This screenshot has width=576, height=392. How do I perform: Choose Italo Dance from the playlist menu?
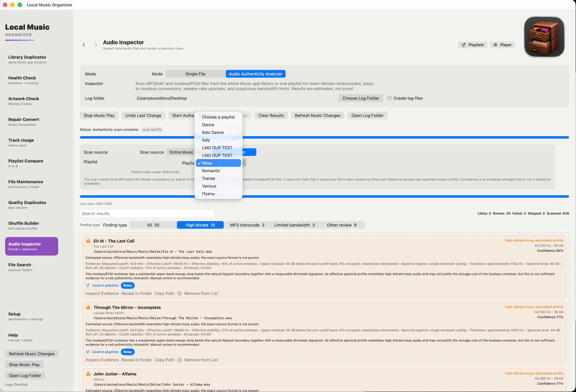point(218,132)
